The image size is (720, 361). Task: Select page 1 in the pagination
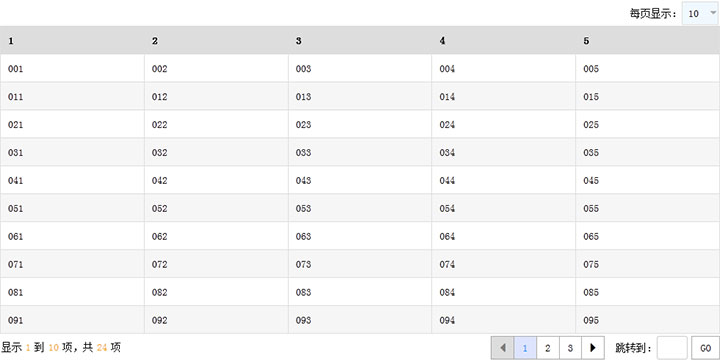pos(525,348)
